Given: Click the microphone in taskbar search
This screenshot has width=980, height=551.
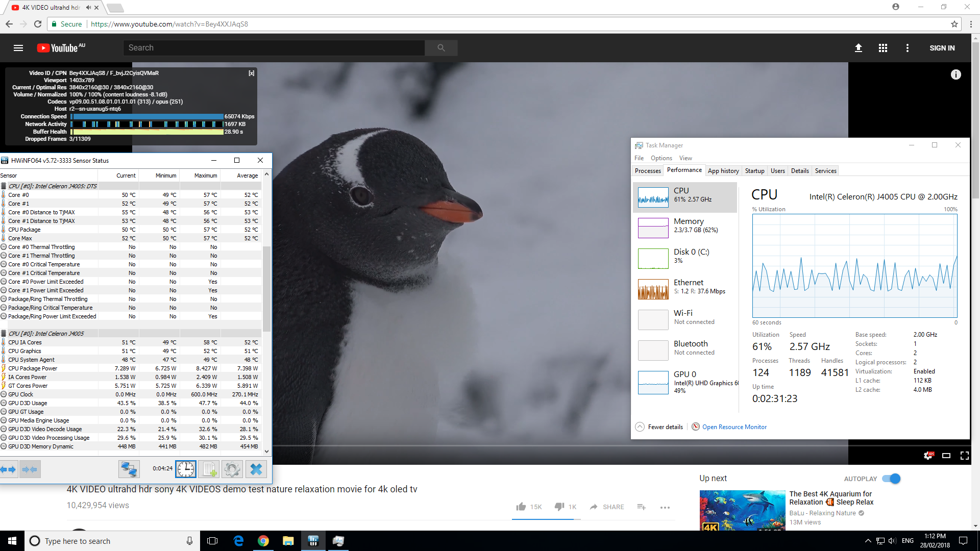Looking at the screenshot, I should pos(189,541).
